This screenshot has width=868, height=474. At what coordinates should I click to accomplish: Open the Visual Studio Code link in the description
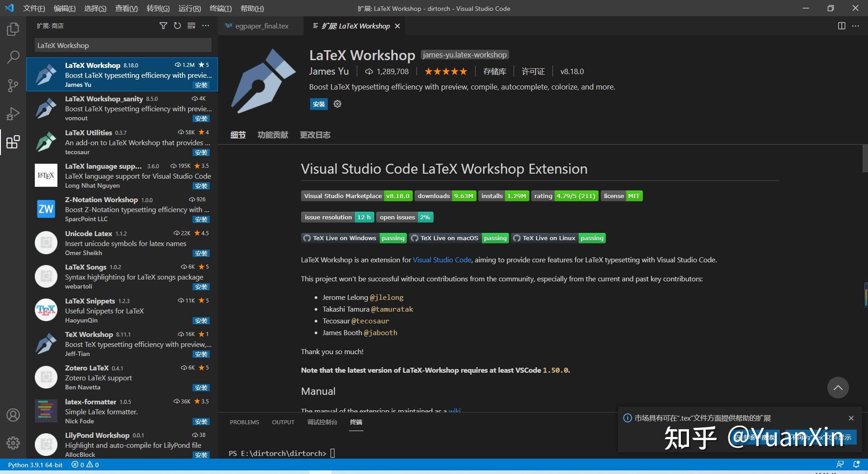442,260
